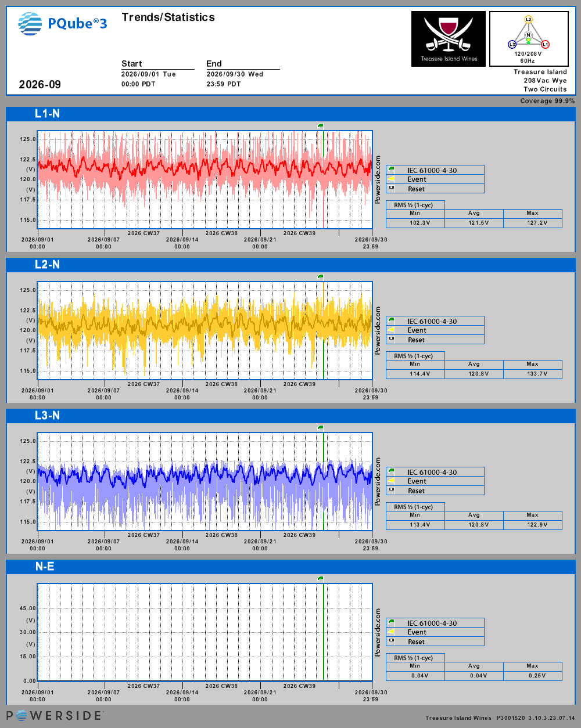The image size is (581, 728).
Task: Click Powerside.com link beside L3-N chart
Action: coord(378,481)
